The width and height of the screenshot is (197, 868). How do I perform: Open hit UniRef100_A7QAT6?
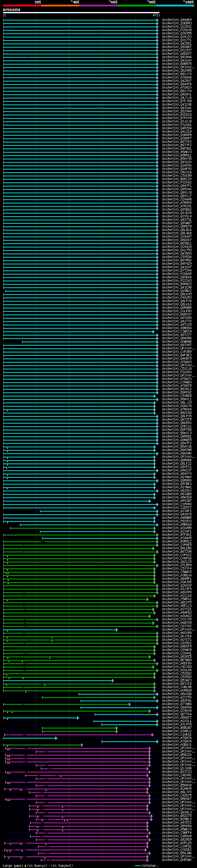[177, 737]
